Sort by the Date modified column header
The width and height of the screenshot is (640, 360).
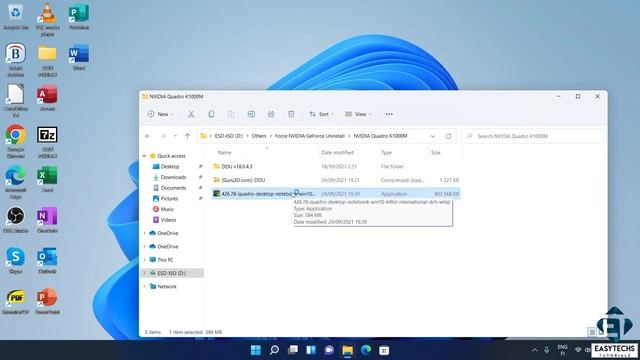tap(337, 153)
